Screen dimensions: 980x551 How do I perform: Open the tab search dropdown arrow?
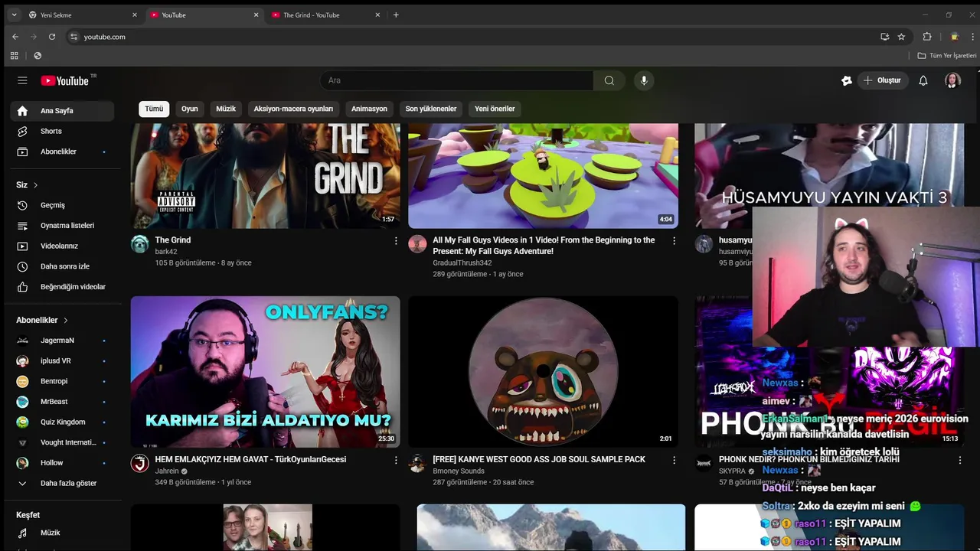tap(14, 15)
